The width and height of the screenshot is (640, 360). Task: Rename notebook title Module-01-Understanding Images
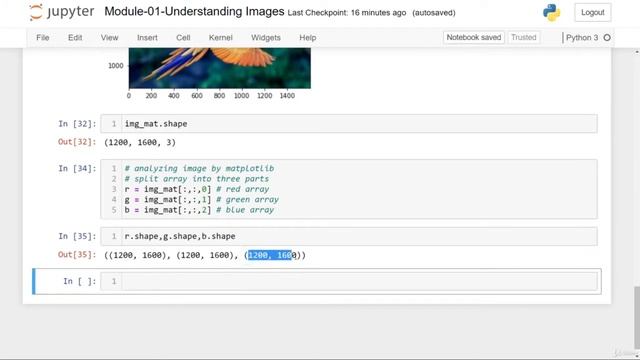pos(194,11)
